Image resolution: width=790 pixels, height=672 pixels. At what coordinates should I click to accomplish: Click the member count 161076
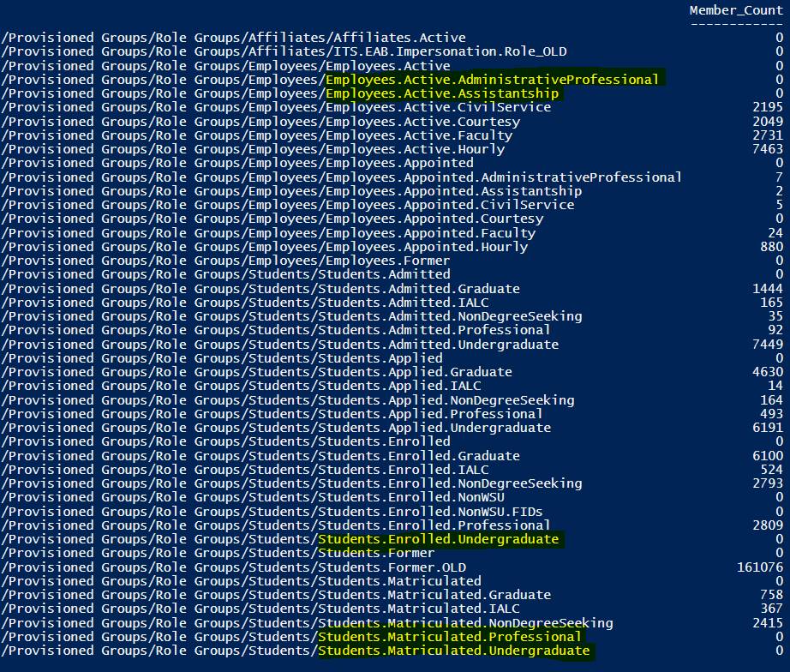tap(760, 567)
